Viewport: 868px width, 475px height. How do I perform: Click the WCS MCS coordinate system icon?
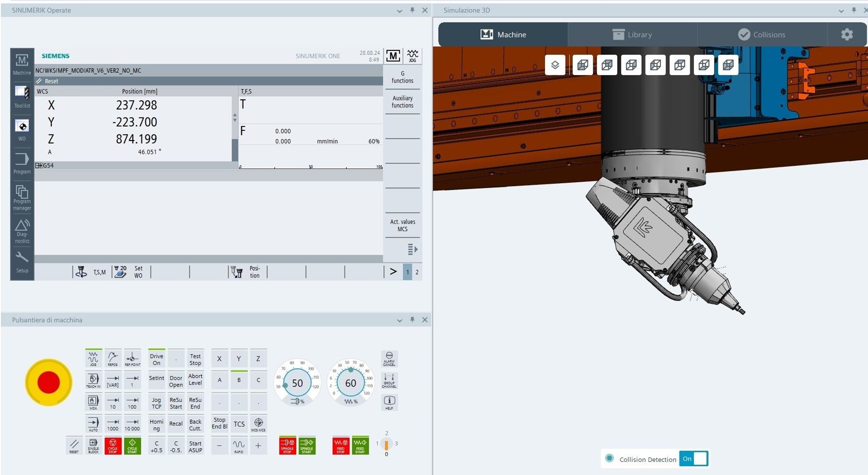[259, 424]
